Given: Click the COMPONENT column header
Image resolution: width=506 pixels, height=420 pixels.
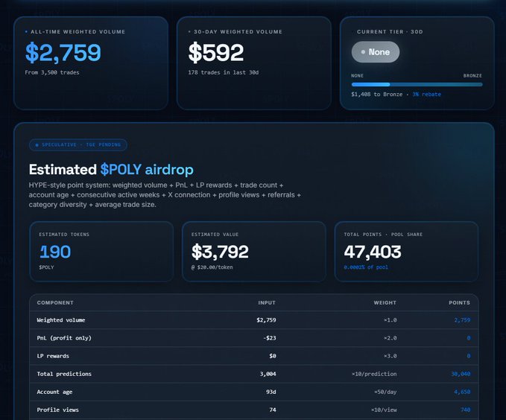Looking at the screenshot, I should (x=55, y=303).
